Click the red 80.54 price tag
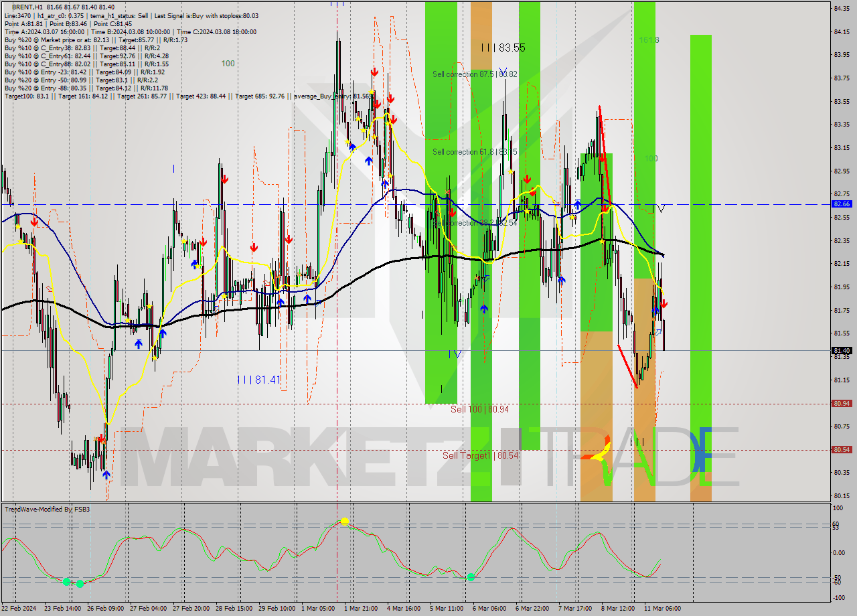This screenshot has height=616, width=857. 842,450
